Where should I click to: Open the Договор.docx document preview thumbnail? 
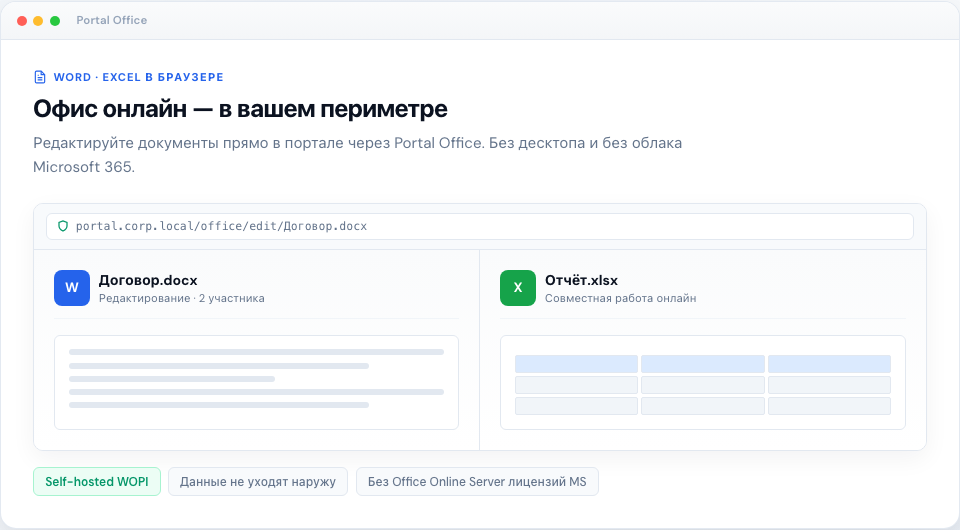pyautogui.click(x=256, y=383)
